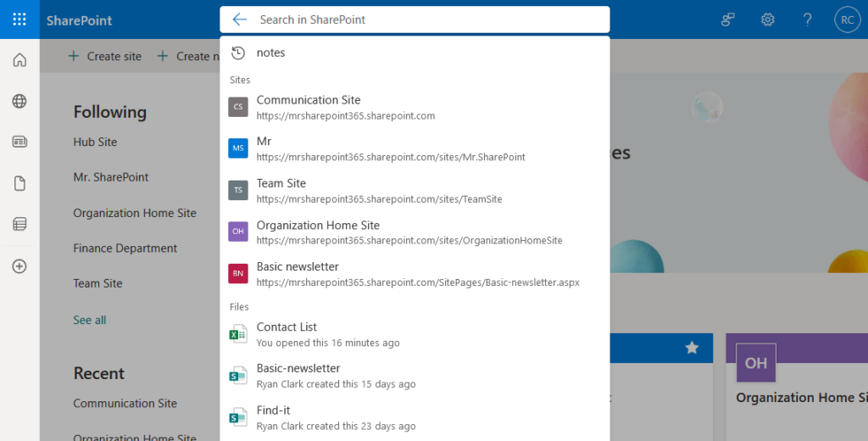Viewport: 868px width, 441px height.
Task: Open Organization Home Site under Following
Action: 135,213
